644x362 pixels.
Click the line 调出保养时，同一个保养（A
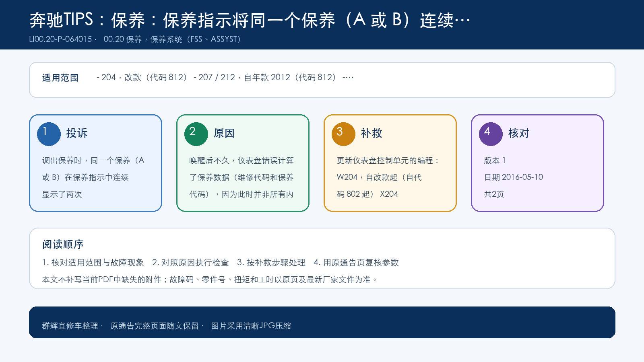tap(93, 160)
